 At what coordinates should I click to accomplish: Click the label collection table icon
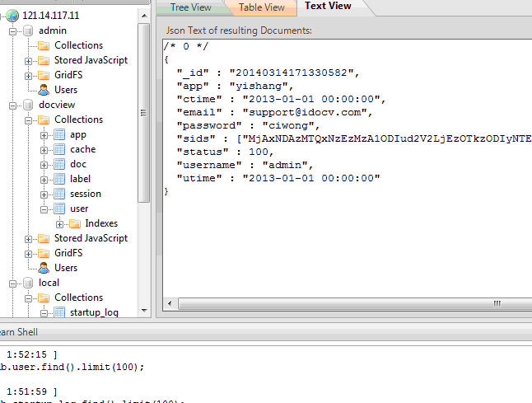(x=59, y=180)
